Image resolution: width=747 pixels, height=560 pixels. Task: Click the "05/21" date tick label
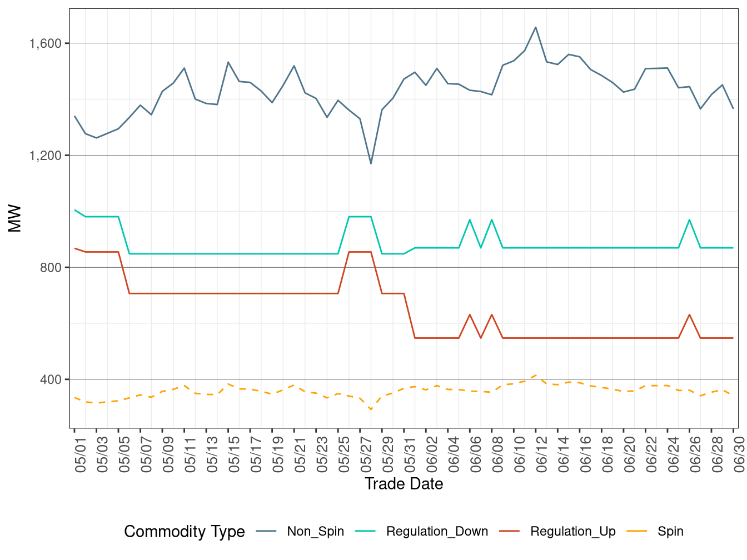click(301, 455)
